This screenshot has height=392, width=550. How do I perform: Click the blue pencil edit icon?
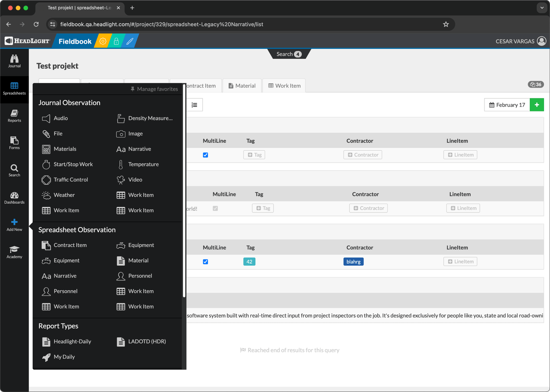[x=130, y=41]
